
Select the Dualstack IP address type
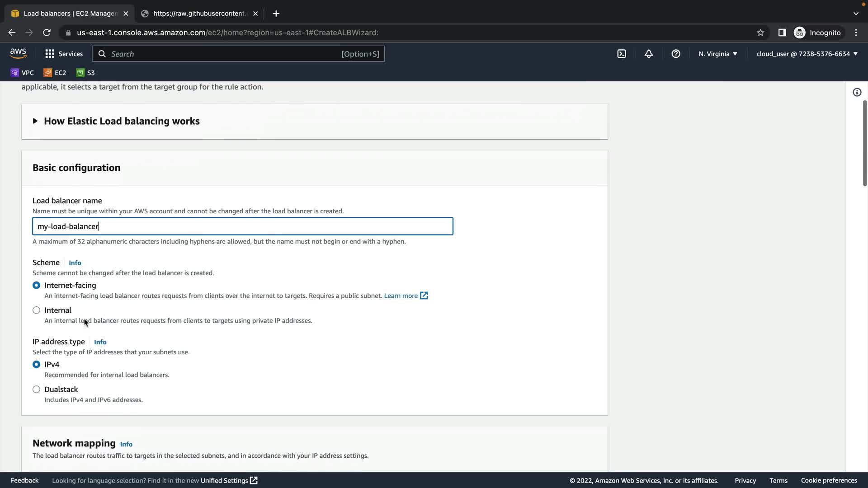(36, 389)
